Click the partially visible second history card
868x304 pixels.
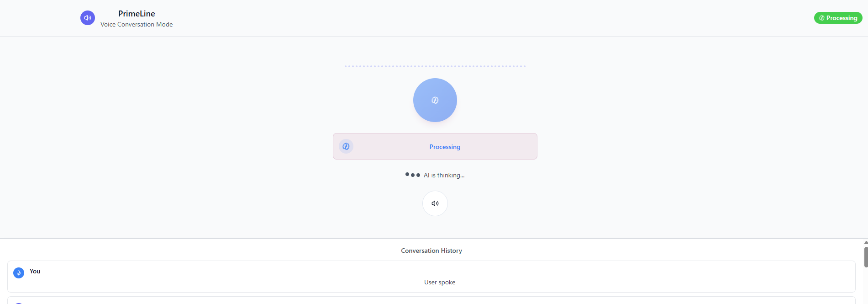click(431, 300)
